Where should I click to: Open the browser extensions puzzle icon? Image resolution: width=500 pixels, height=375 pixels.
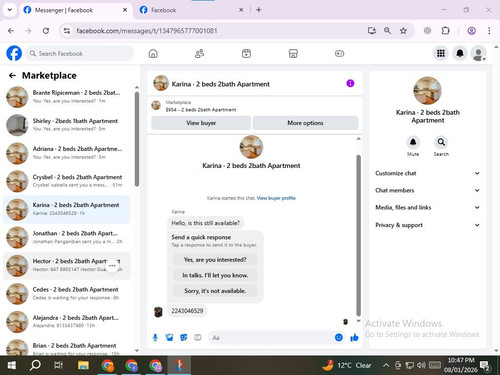445,31
